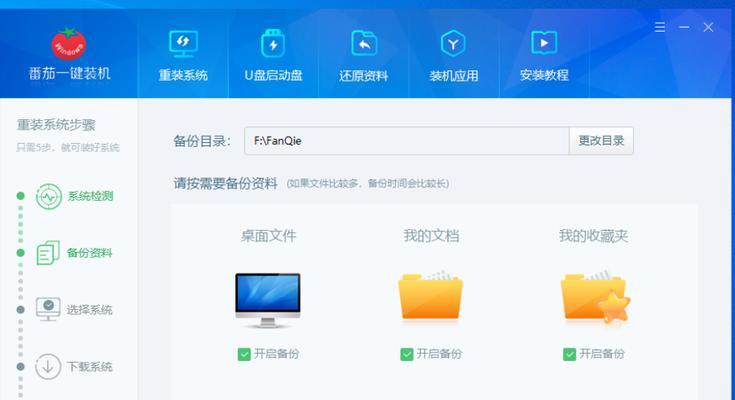Click the 系统检测 step label
This screenshot has height=400, width=735.
tap(90, 196)
